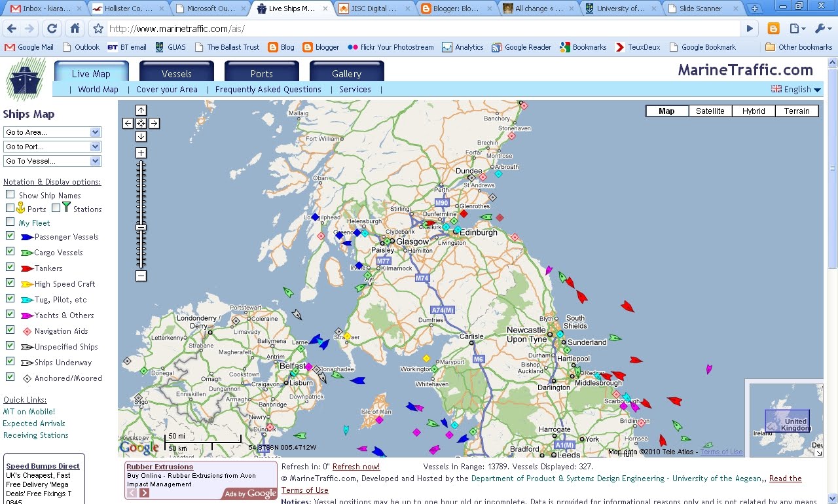Switch to the Vessels tab

pos(177,73)
